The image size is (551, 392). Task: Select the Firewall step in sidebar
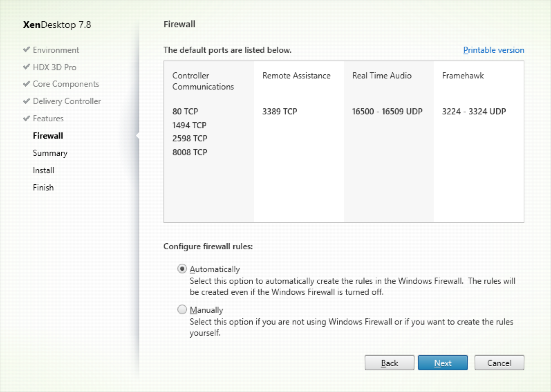48,136
